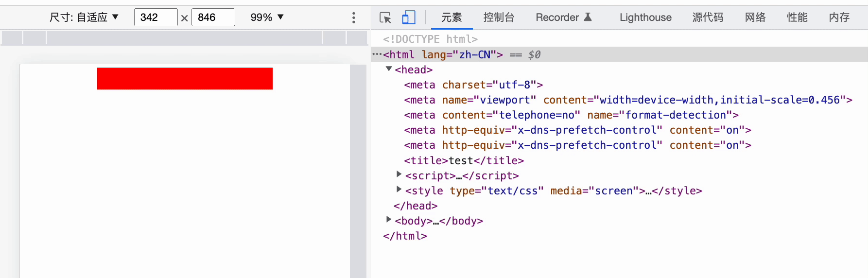Switch to the 网络 tab
The image size is (868, 278).
755,17
